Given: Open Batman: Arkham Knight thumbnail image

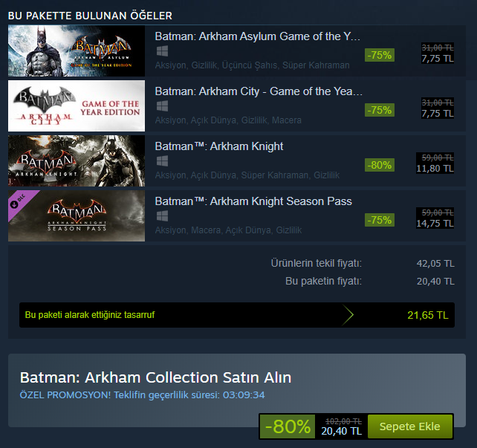Looking at the screenshot, I should [x=77, y=160].
